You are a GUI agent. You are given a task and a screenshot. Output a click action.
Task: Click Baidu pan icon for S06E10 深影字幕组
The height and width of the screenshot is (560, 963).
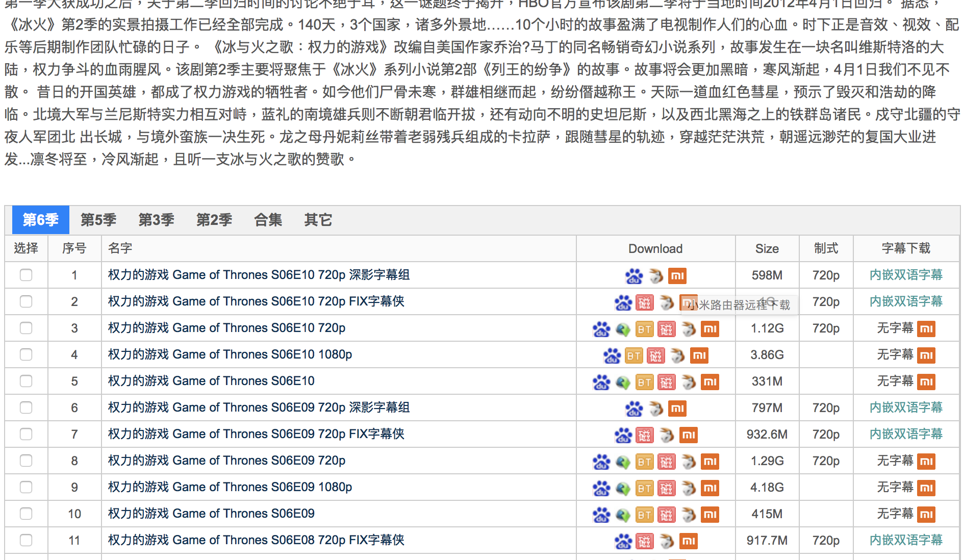634,276
